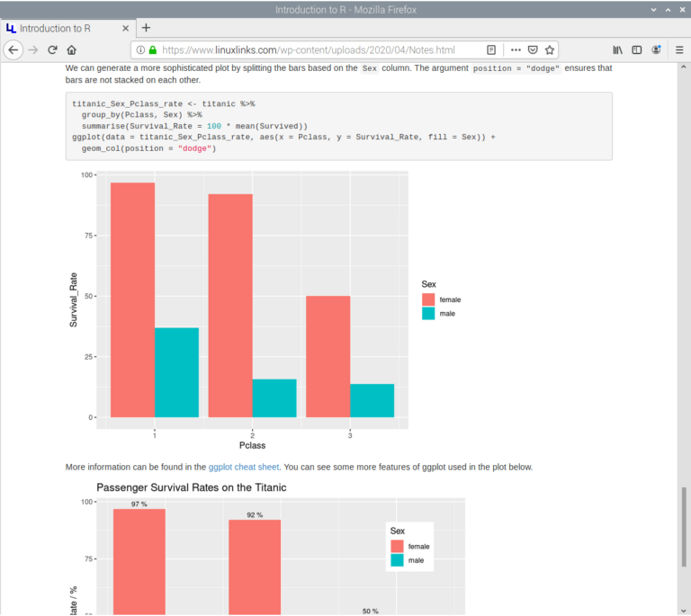Bookmark this page with star icon
Viewport: 691px width, 616px height.
[x=550, y=49]
